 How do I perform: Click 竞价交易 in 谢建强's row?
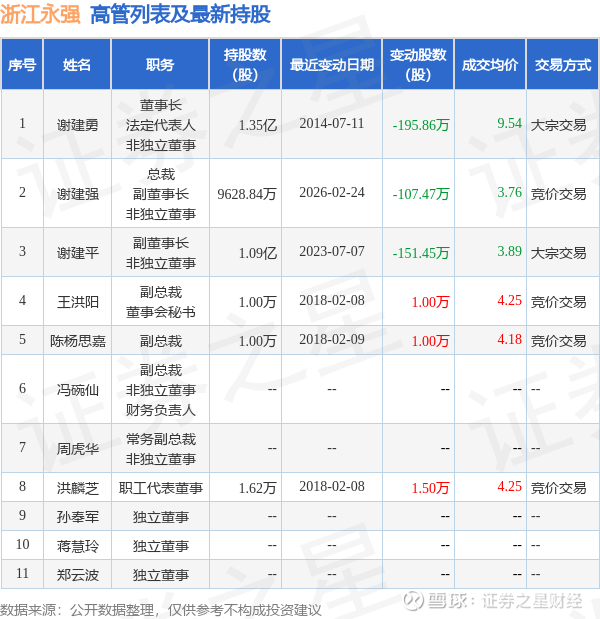point(558,194)
